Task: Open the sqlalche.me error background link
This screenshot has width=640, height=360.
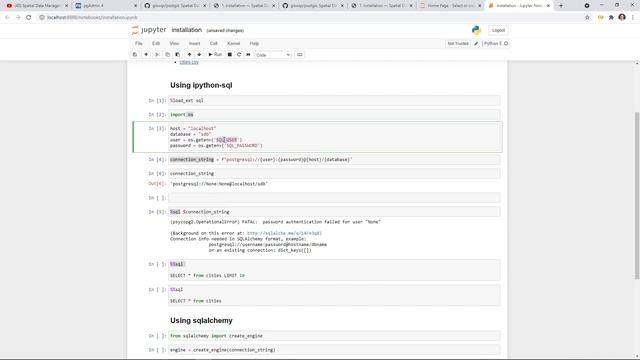Action: pyautogui.click(x=284, y=233)
